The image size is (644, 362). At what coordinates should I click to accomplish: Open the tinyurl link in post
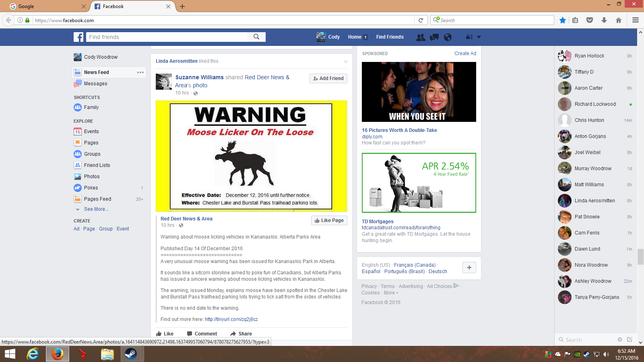click(x=231, y=319)
